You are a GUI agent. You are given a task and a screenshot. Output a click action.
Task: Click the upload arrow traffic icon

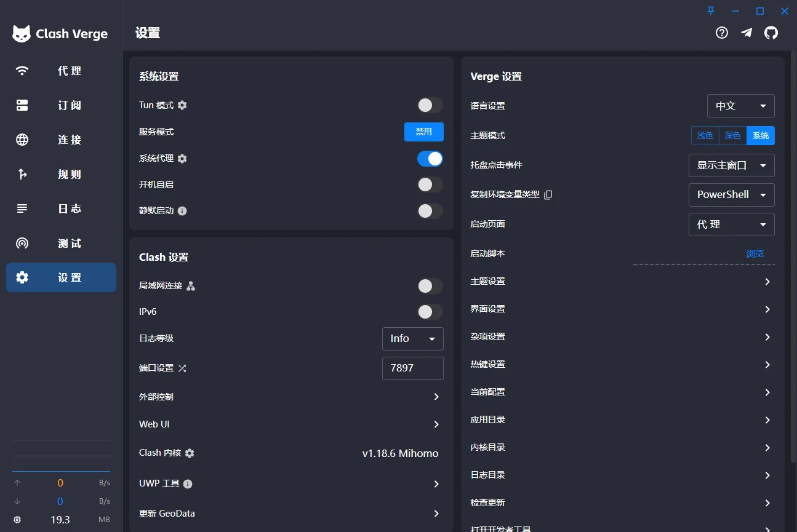tap(17, 483)
